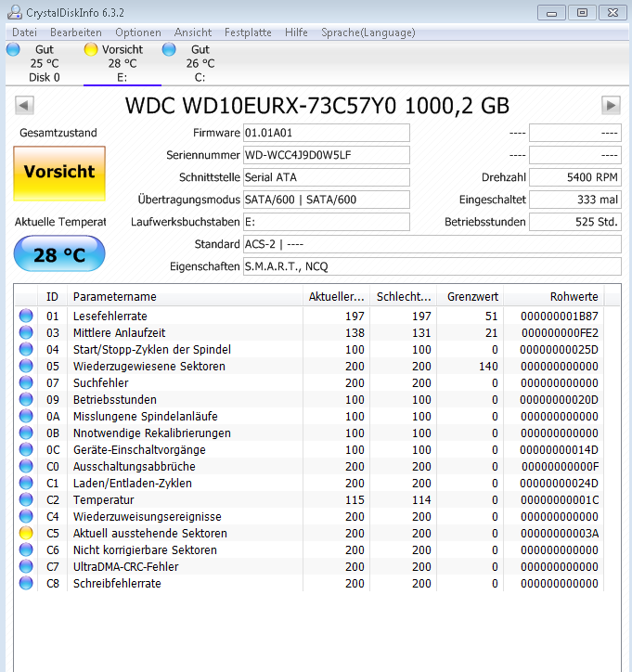Image resolution: width=632 pixels, height=672 pixels.
Task: Click the Rohwerte column header
Action: coord(554,297)
